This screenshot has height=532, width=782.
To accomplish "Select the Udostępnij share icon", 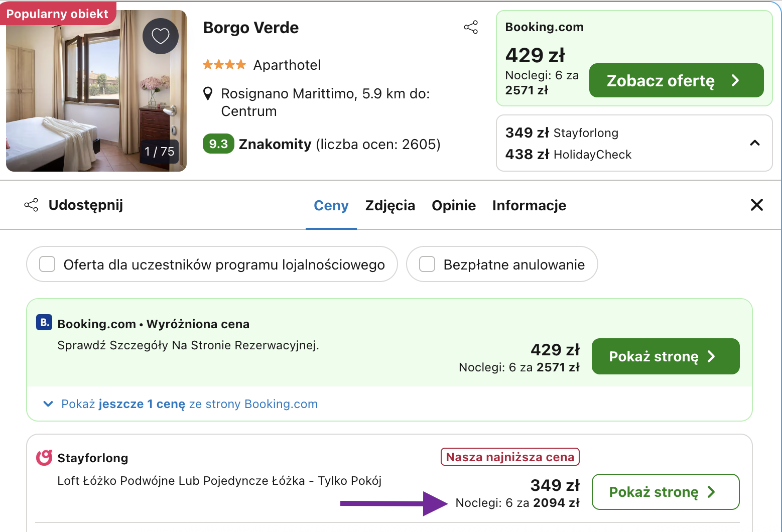I will pyautogui.click(x=31, y=205).
